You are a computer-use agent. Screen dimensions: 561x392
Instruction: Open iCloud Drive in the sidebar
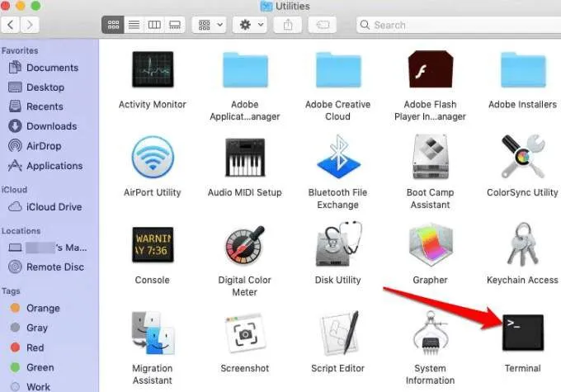click(49, 206)
